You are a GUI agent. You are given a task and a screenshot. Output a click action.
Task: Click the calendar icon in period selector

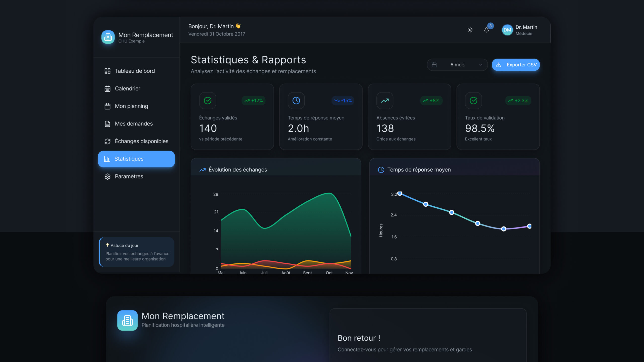(x=434, y=65)
